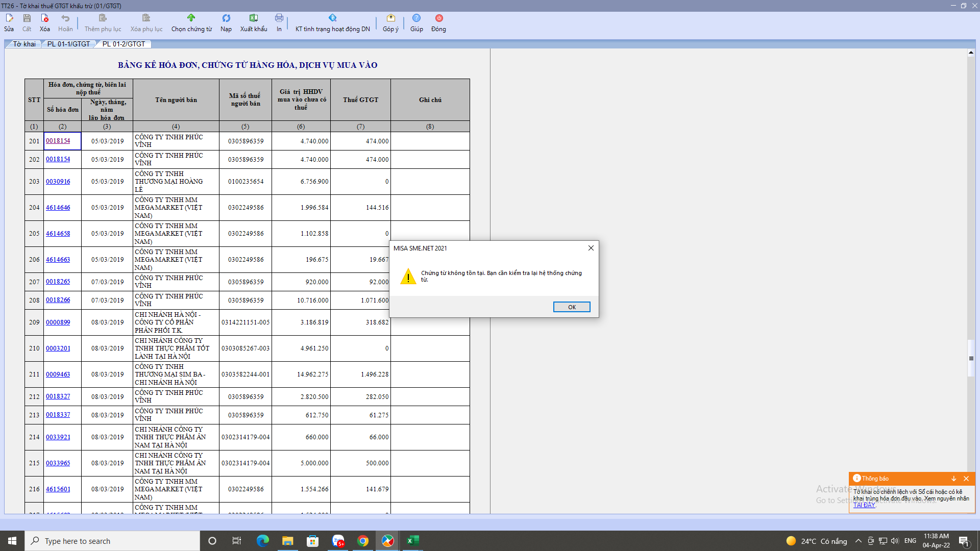
Task: Open the Giúp help icon
Action: pos(416,23)
